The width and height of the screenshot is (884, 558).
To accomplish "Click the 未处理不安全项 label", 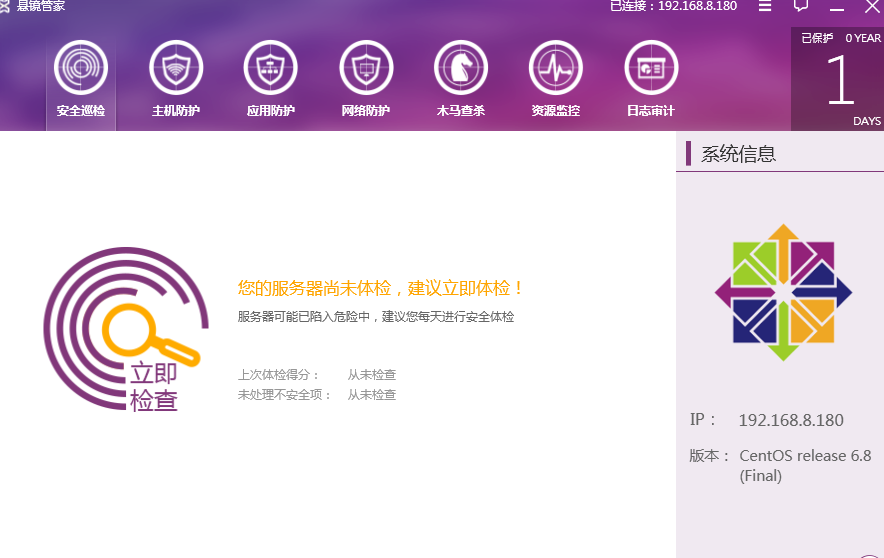I will pyautogui.click(x=284, y=395).
